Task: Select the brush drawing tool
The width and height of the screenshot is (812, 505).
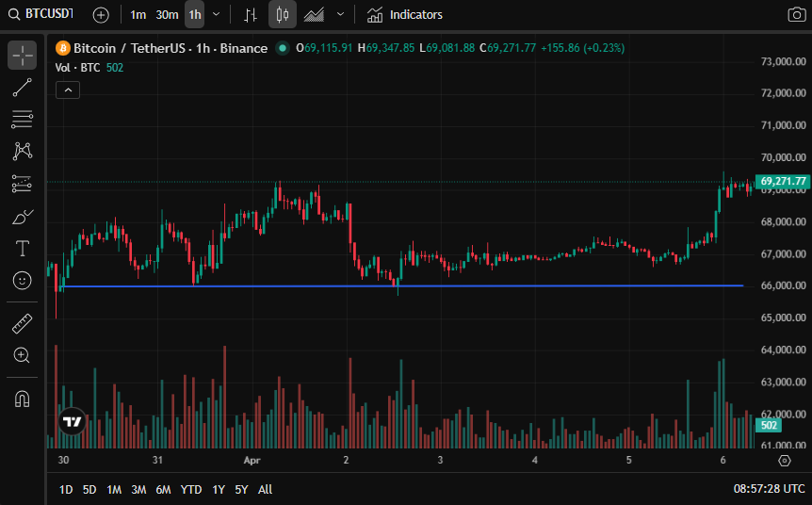Action: [x=22, y=217]
